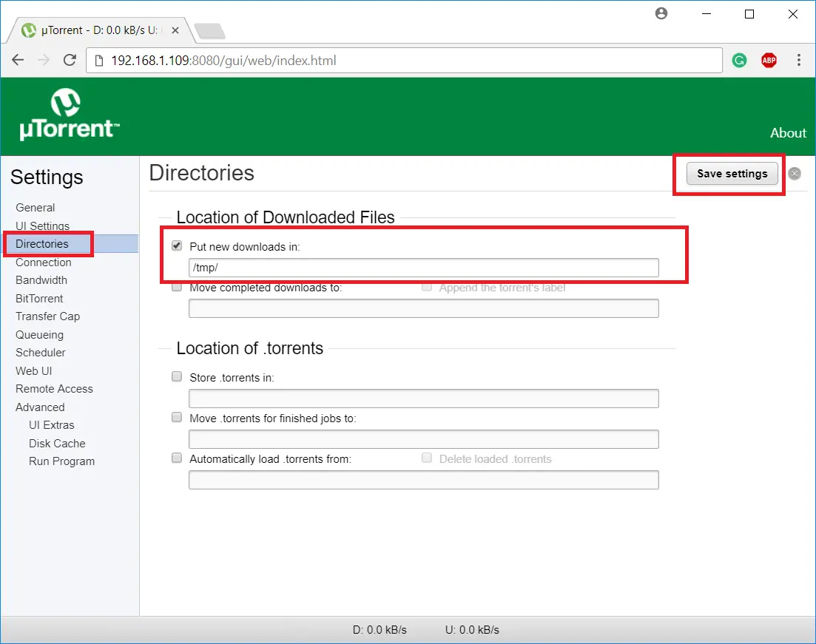
Task: Open the Advanced settings section
Action: click(x=40, y=407)
